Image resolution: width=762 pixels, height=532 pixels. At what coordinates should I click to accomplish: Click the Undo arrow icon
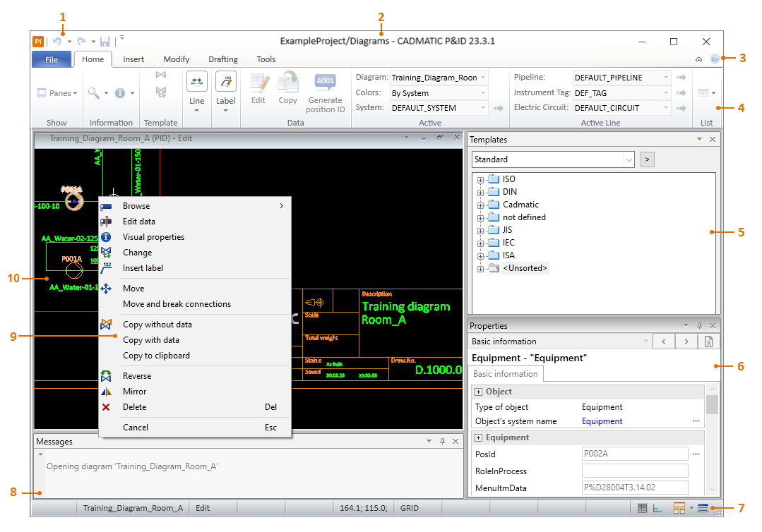click(x=57, y=42)
